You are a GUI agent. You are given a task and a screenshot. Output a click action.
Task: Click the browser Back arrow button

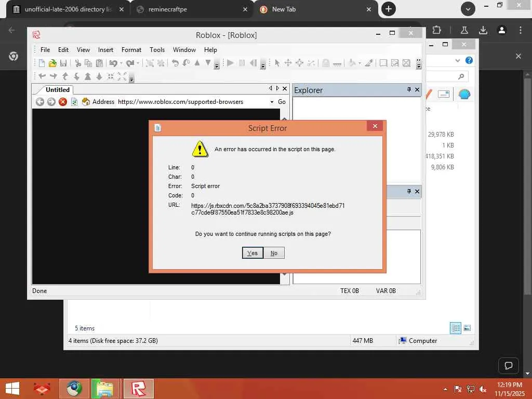39,102
